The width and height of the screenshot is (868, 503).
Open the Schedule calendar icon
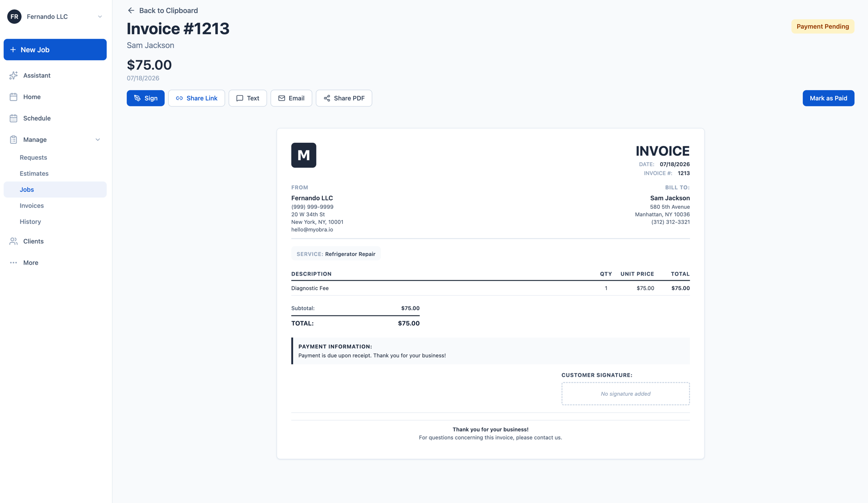point(13,118)
